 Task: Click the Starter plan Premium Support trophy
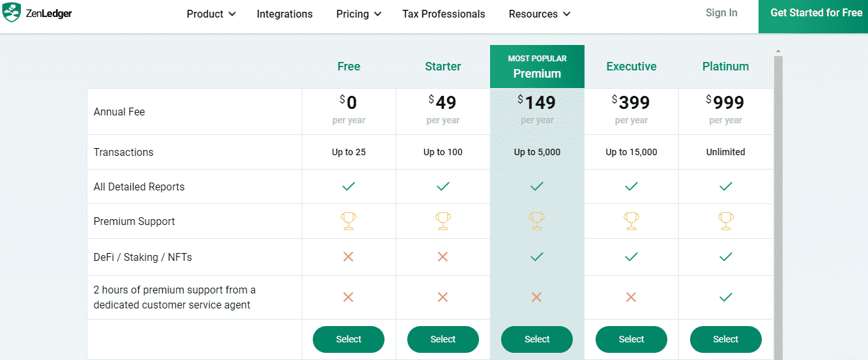(443, 221)
